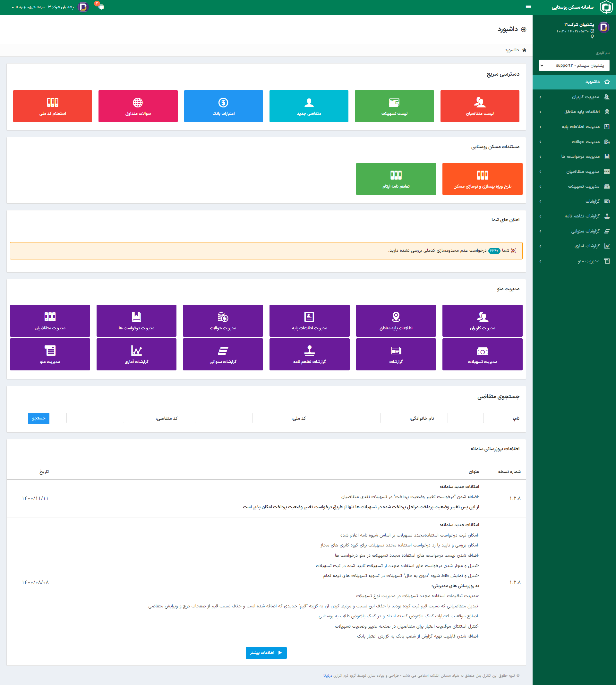This screenshot has width=616, height=685.
Task: Click the hamburger menu icon in header
Action: point(528,7)
